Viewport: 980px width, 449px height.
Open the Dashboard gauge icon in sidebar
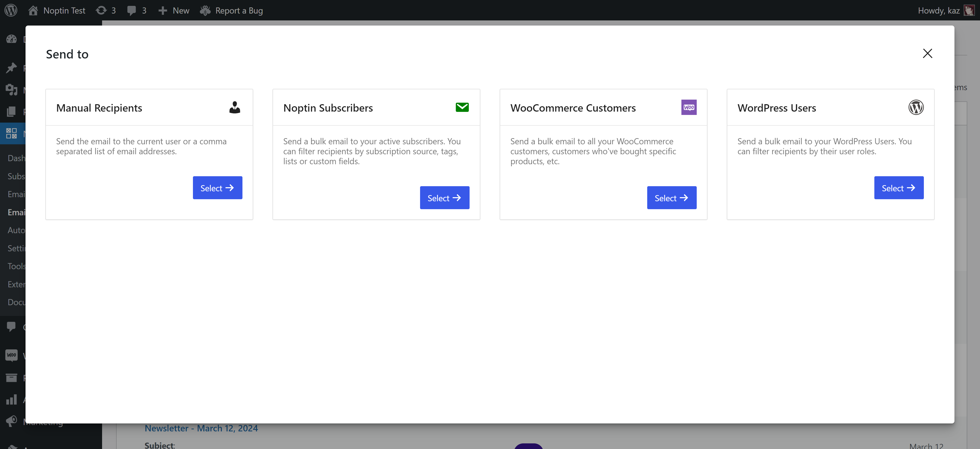coord(11,39)
